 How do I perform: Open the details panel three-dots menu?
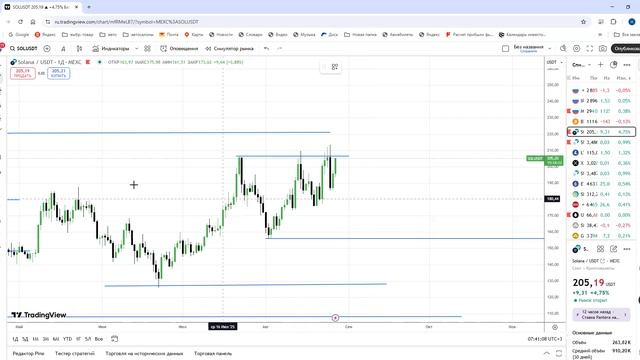(627, 249)
